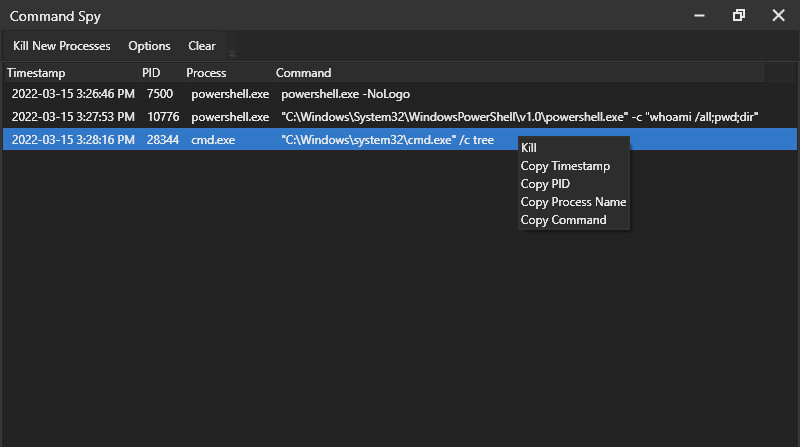Minimize the Command Spy window
The image size is (800, 447).
click(701, 15)
